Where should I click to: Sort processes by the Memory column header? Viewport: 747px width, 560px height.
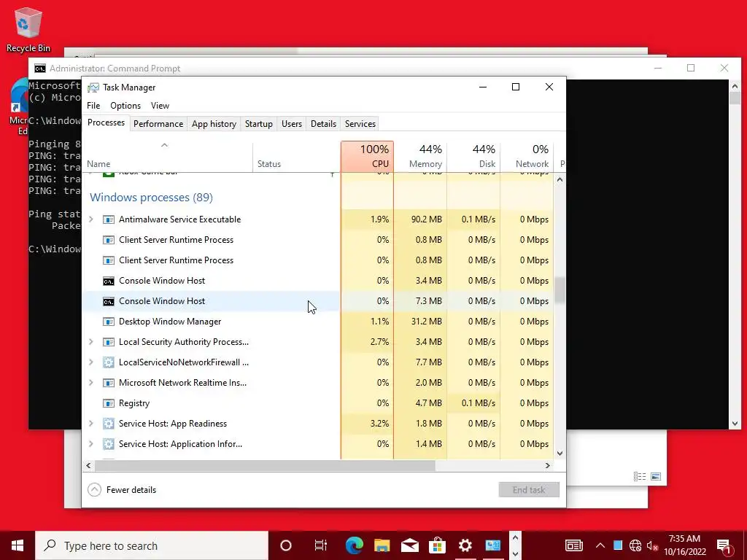click(420, 156)
